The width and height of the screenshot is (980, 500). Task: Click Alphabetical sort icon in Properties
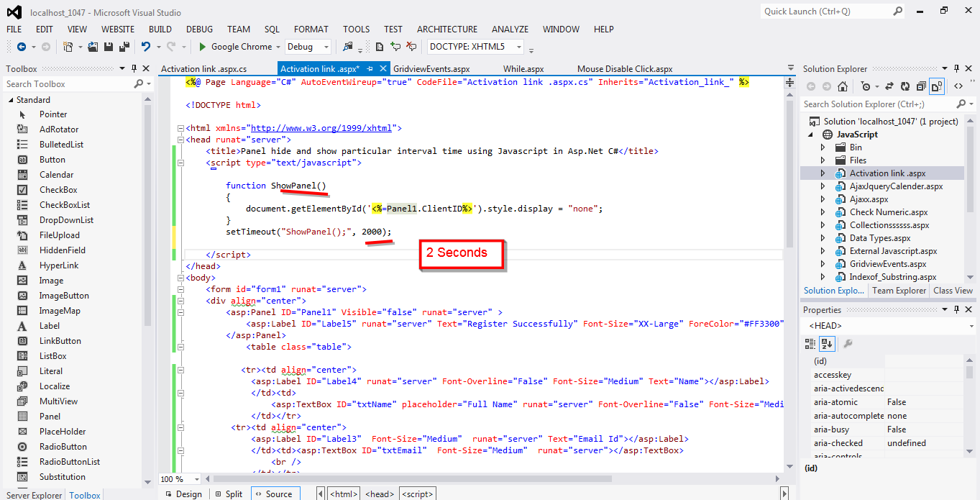828,344
